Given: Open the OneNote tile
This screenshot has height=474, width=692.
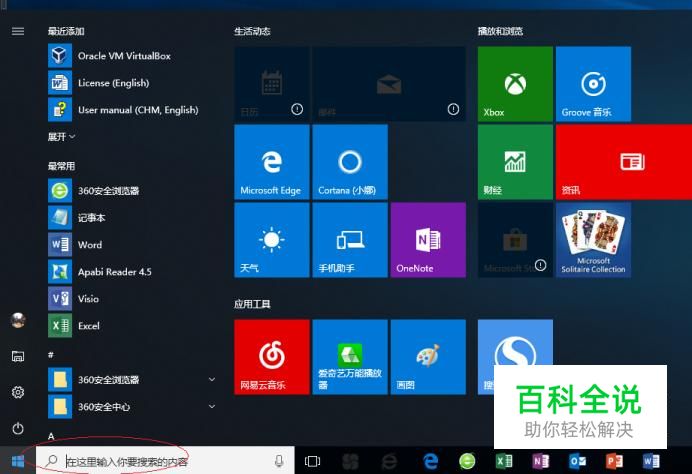Looking at the screenshot, I should tap(428, 240).
